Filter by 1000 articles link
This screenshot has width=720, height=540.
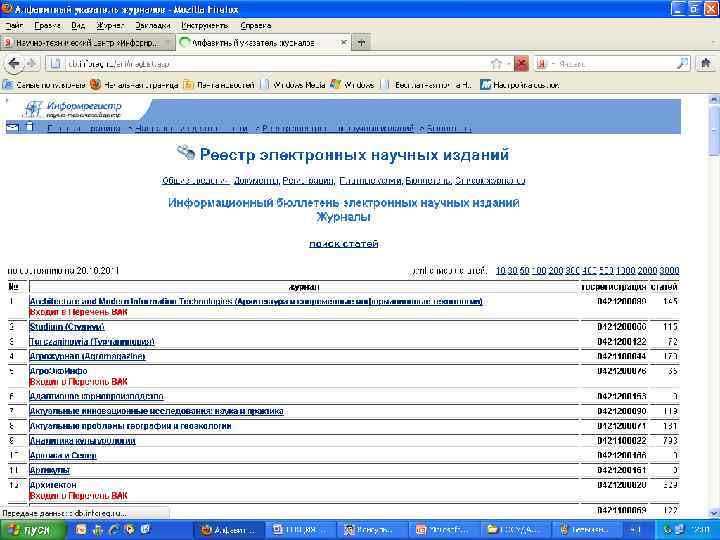tap(626, 271)
